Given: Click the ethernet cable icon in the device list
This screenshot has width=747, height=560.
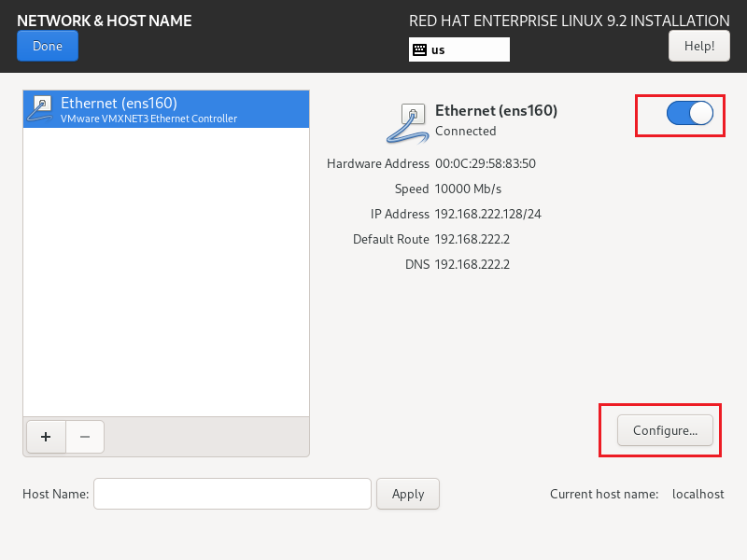Looking at the screenshot, I should pyautogui.click(x=40, y=109).
